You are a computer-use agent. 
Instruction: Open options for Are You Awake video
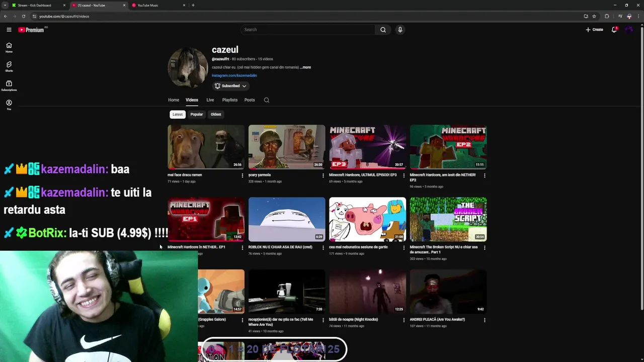click(485, 320)
